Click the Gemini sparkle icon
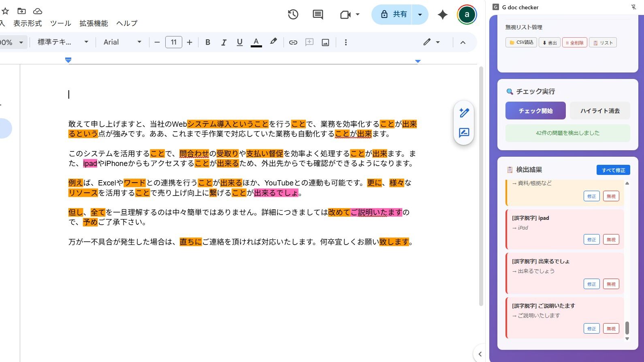Screen dimensions: 644x362 tap(442, 15)
